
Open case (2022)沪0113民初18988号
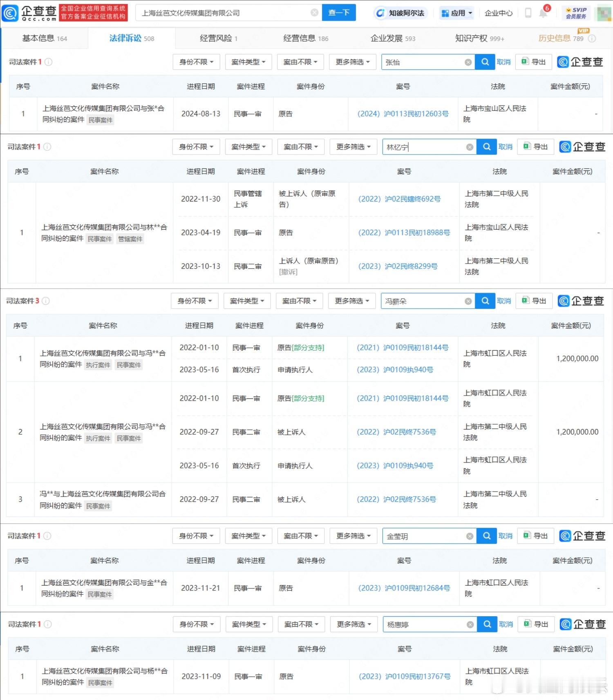pos(404,233)
